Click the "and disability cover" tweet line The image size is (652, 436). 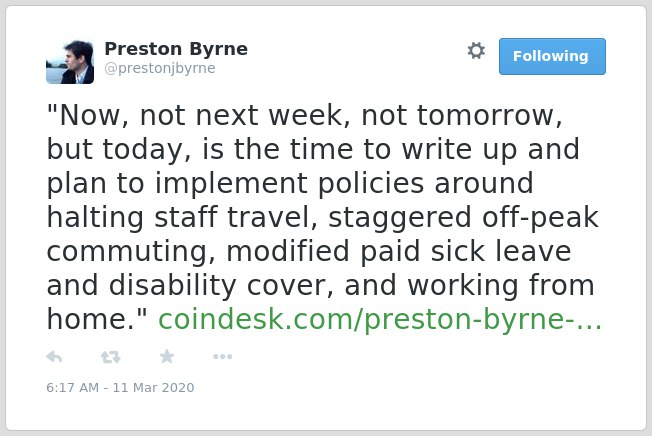click(x=320, y=286)
